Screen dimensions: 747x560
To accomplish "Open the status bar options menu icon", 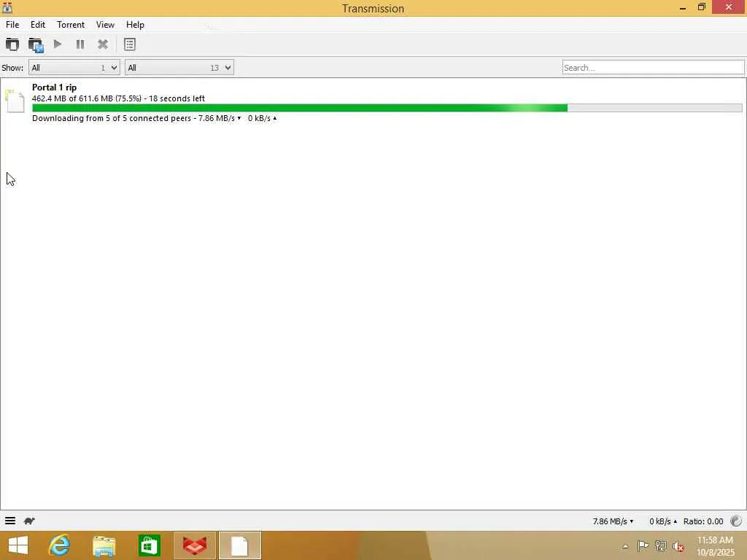I will [x=10, y=521].
